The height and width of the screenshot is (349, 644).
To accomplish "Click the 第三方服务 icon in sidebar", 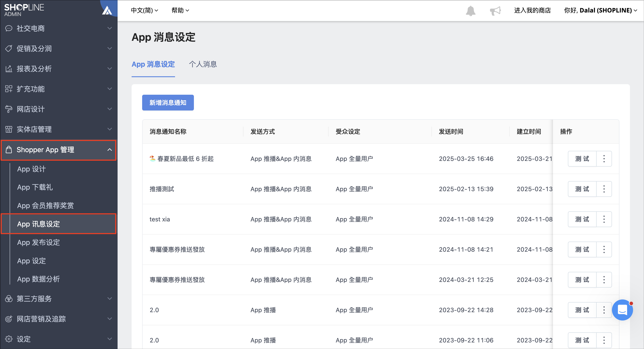I will coord(9,299).
